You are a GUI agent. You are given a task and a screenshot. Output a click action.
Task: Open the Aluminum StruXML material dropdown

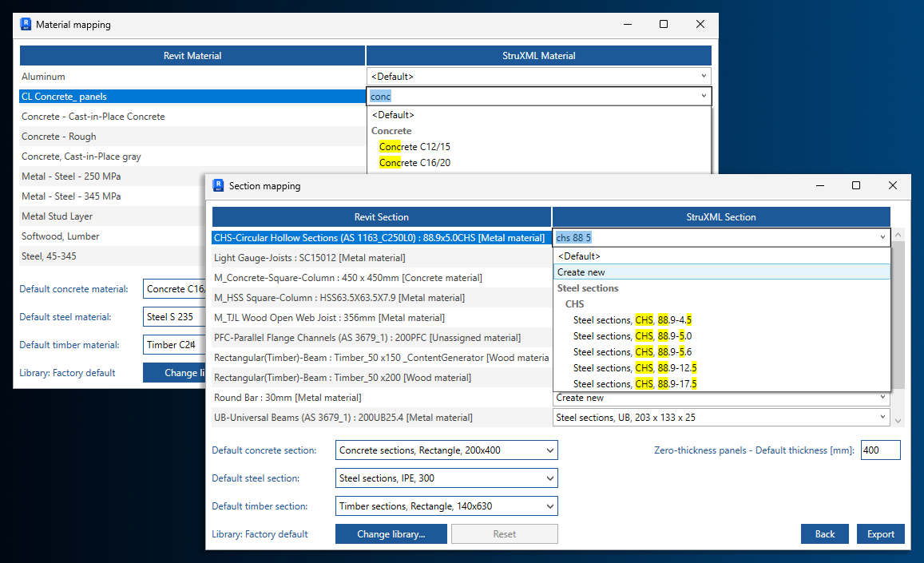point(538,76)
